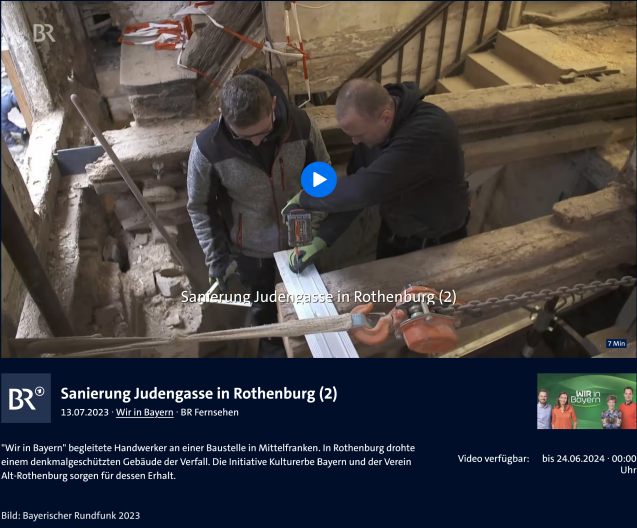
Task: Click the description paragraph about Rothenburg
Action: (208, 462)
